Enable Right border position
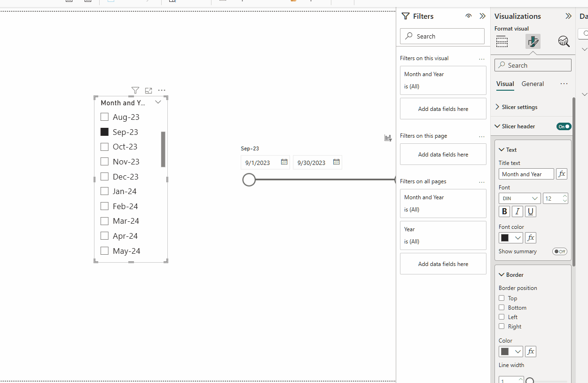Image resolution: width=588 pixels, height=383 pixels. point(502,326)
